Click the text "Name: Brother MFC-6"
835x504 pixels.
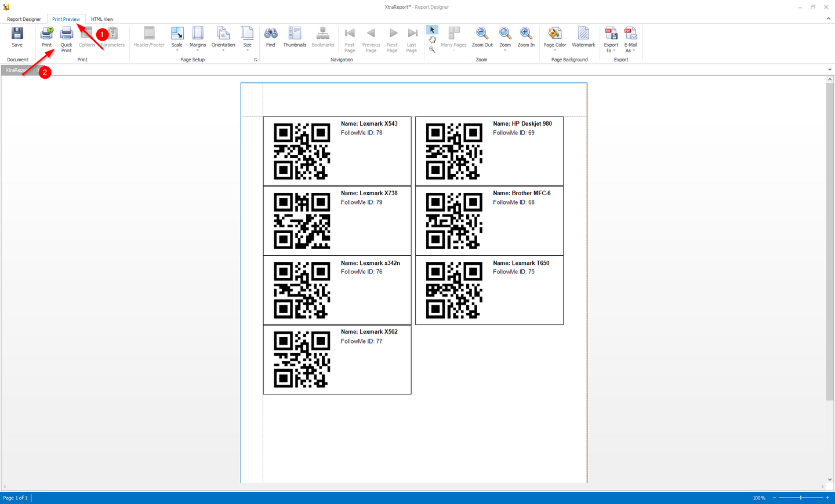pos(522,193)
